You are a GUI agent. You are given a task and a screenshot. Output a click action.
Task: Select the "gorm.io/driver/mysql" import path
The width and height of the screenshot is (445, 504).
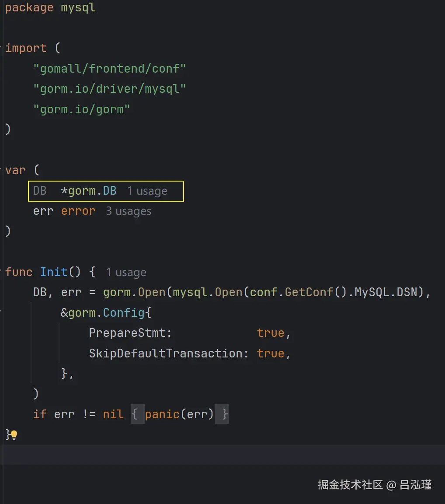(x=110, y=89)
